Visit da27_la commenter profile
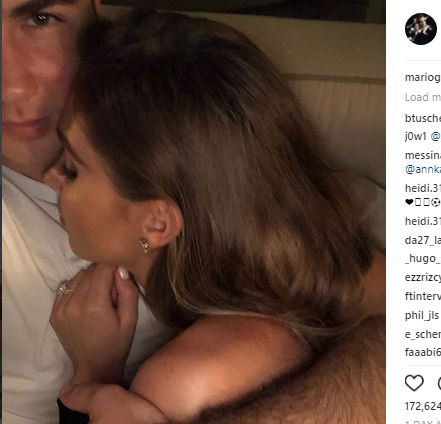 click(x=423, y=240)
